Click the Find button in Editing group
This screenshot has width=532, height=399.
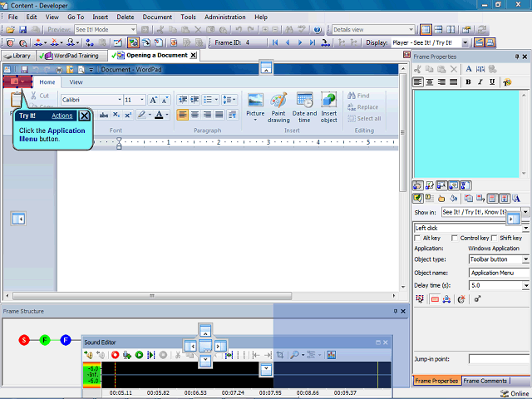(x=358, y=96)
